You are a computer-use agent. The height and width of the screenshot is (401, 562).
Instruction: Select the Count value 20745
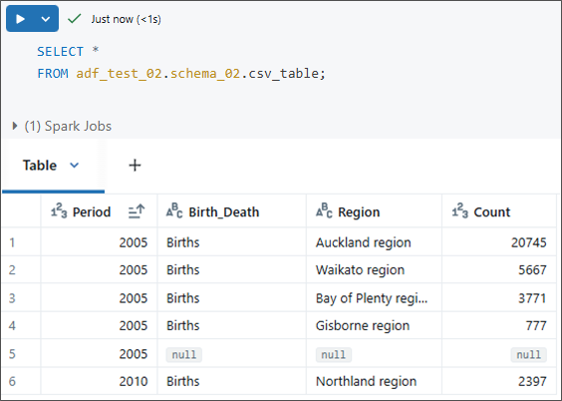tap(529, 243)
